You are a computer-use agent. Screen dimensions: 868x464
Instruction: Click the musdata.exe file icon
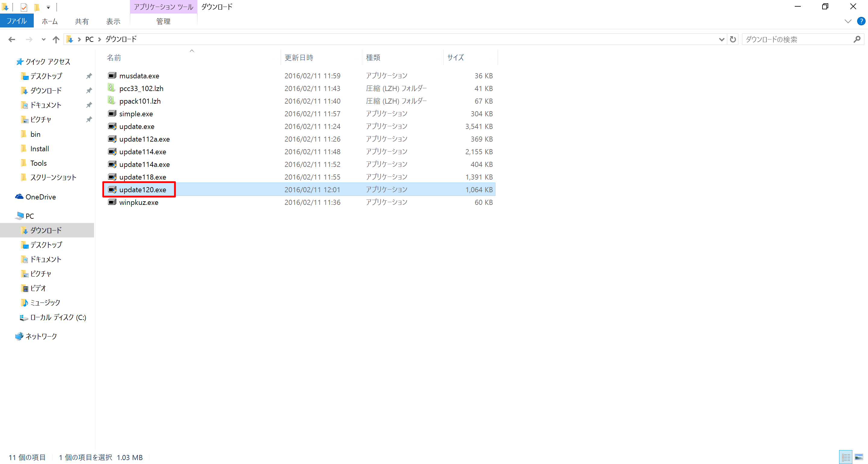click(x=112, y=76)
